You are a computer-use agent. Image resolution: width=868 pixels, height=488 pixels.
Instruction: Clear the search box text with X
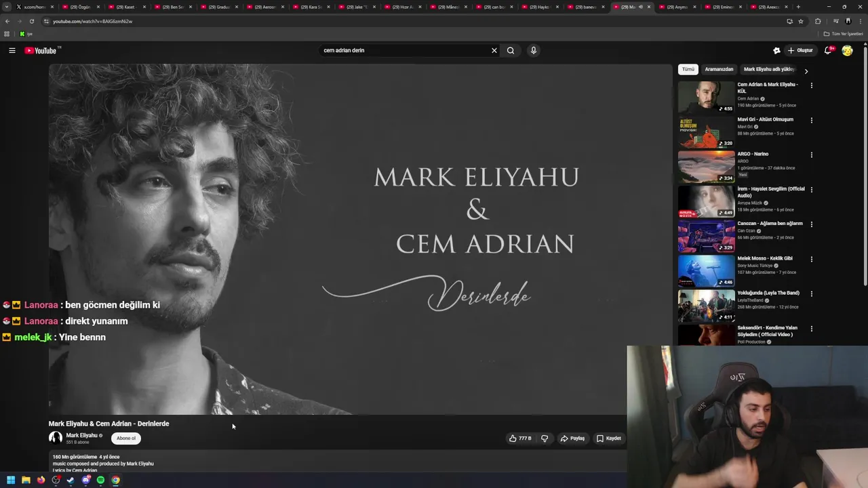(x=494, y=50)
